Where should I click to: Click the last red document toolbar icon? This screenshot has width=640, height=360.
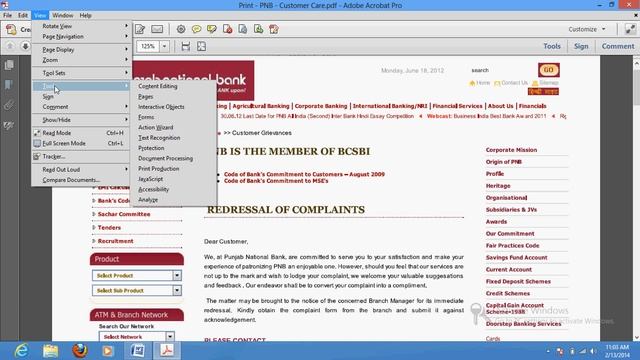point(274,29)
